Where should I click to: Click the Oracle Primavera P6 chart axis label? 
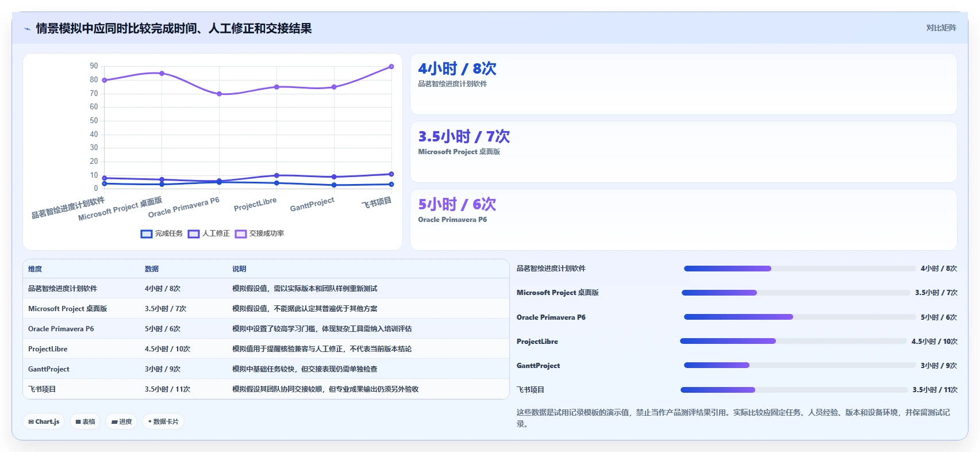click(x=184, y=208)
